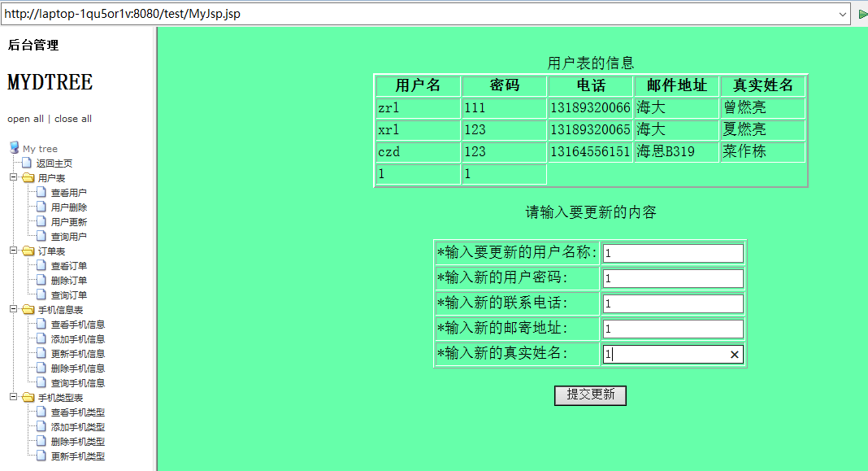Go to 更新手机信息
Image resolution: width=868 pixels, height=471 pixels.
click(77, 354)
